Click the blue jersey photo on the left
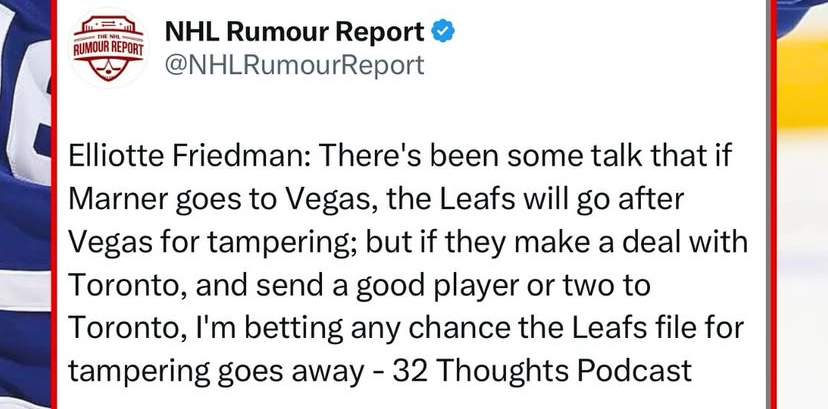 [x=25, y=204]
